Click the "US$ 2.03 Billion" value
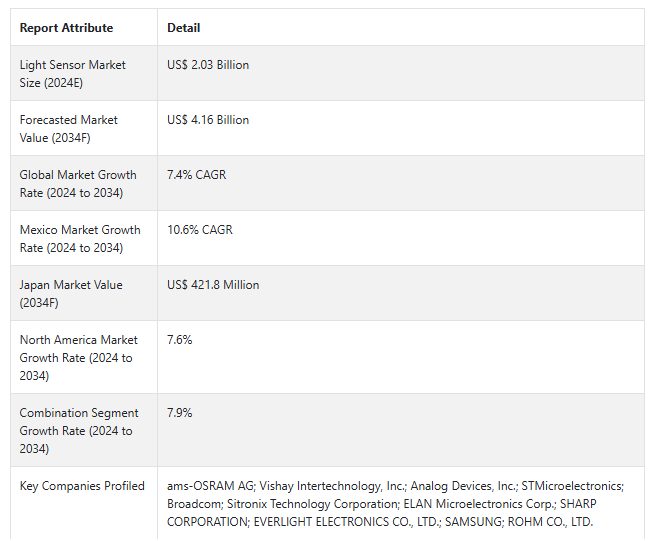Screen dimensions: 649x541 (x=208, y=65)
